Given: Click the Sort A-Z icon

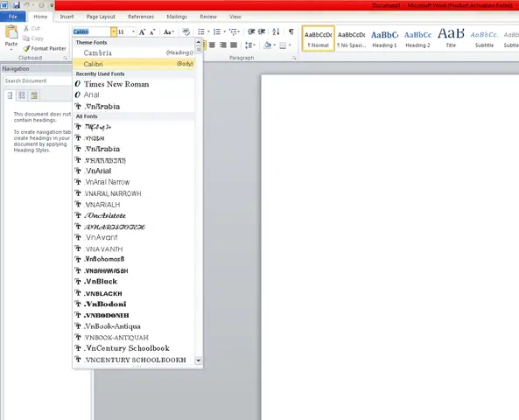Looking at the screenshot, I should 276,31.
